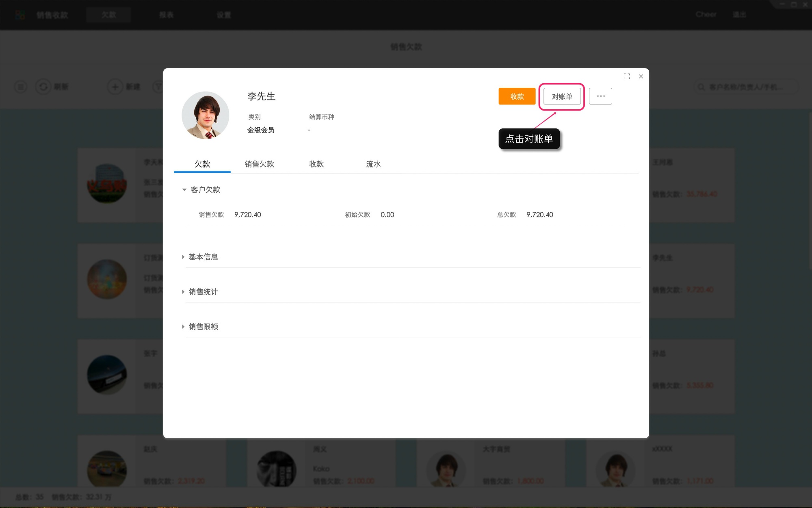Close the 李先生 customer dialog
The image size is (812, 508).
point(641,76)
